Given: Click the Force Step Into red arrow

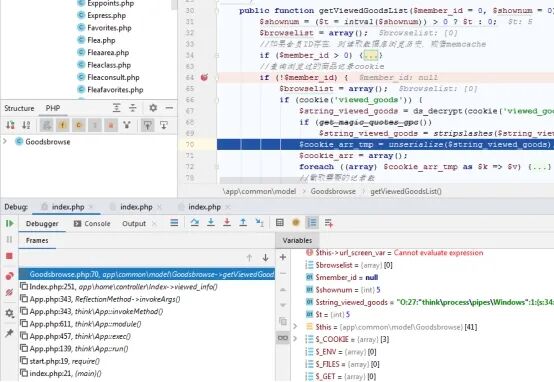Looking at the screenshot, I should (227, 222).
